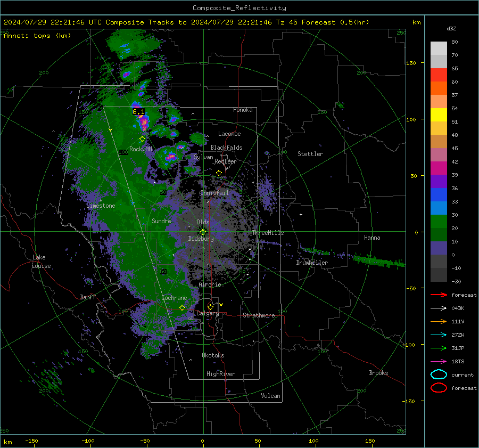Click the cyan 27ZW arrow icon
The height and width of the screenshot is (448, 479).
(x=439, y=335)
